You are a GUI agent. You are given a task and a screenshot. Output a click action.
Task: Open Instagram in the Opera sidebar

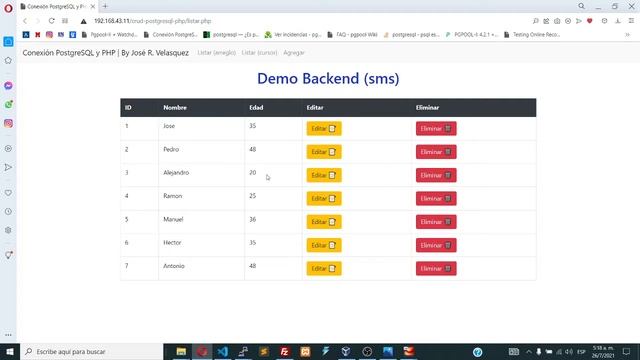8,123
